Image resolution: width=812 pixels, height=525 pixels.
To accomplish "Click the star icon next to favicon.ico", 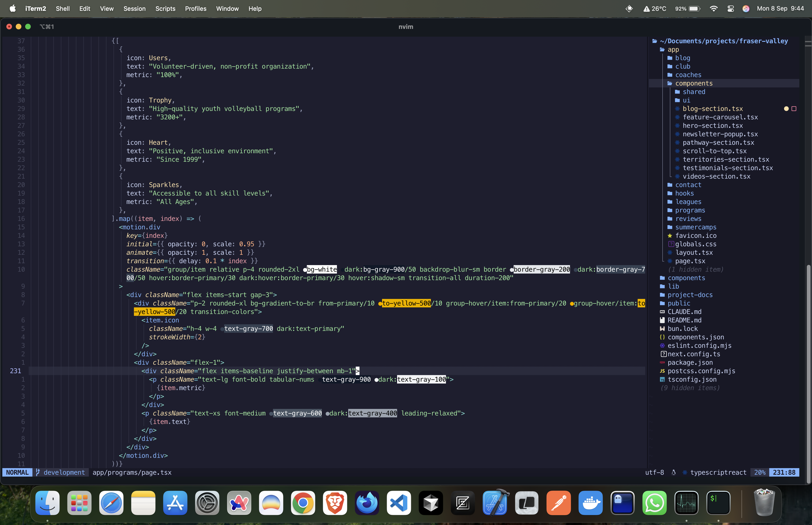I will pos(670,235).
